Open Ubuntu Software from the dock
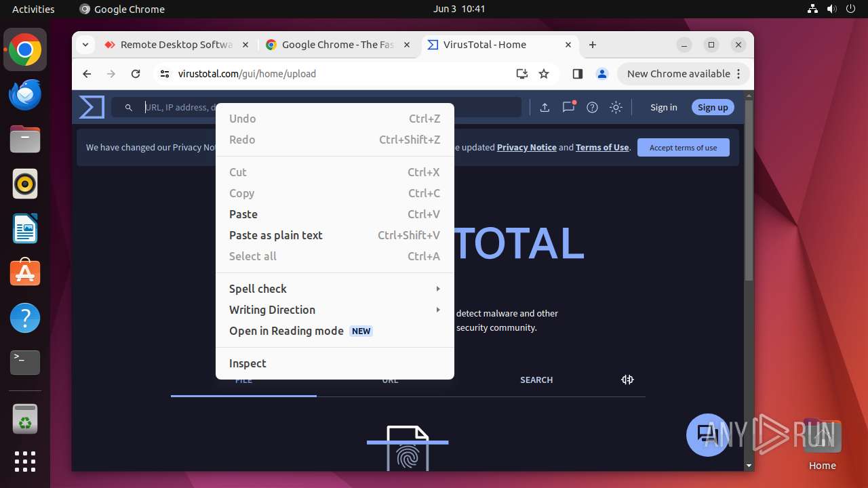The width and height of the screenshot is (868, 488). [25, 273]
